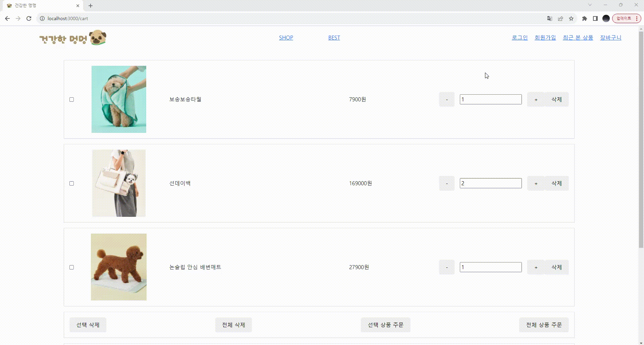This screenshot has height=345, width=644.
Task: Open the SHOP menu link
Action: click(x=286, y=38)
